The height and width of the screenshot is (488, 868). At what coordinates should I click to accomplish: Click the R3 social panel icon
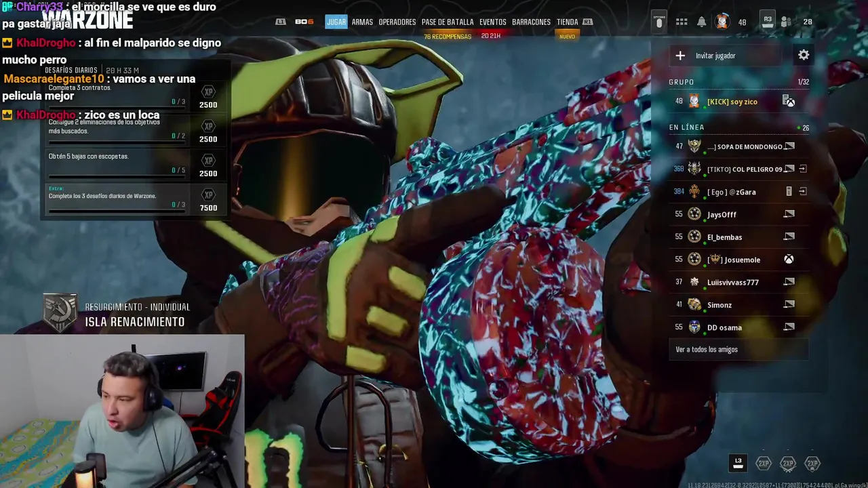click(x=768, y=20)
